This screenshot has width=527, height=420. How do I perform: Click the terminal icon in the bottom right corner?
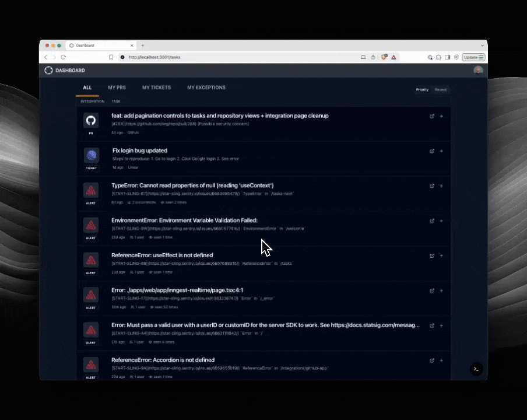pyautogui.click(x=476, y=369)
